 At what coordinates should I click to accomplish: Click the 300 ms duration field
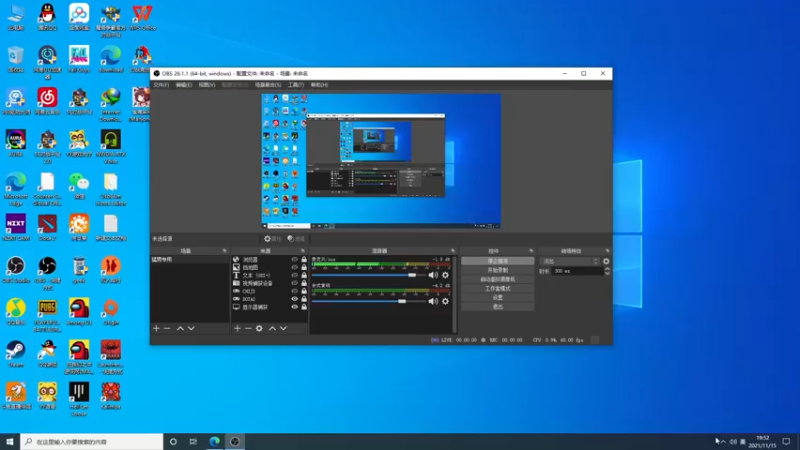click(x=578, y=271)
